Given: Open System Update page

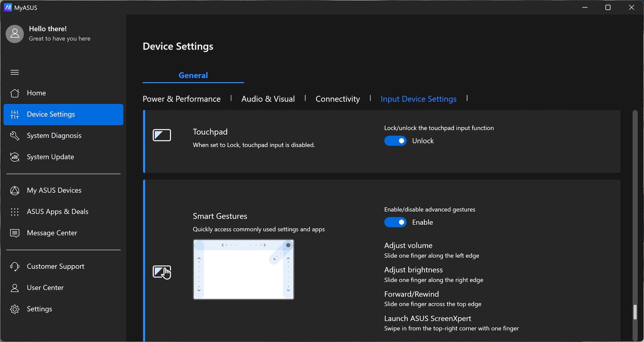Looking at the screenshot, I should [63, 157].
